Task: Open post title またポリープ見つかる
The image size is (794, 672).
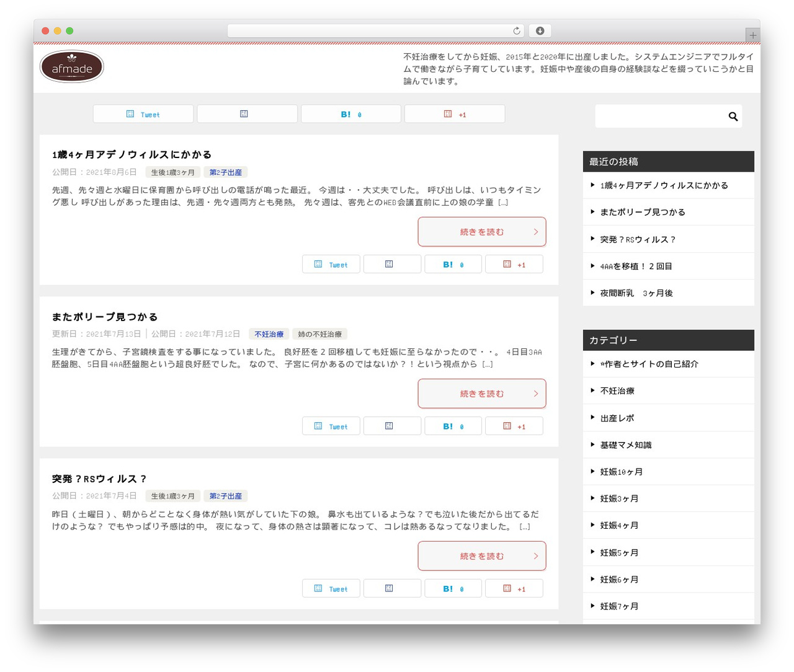Action: [x=105, y=317]
